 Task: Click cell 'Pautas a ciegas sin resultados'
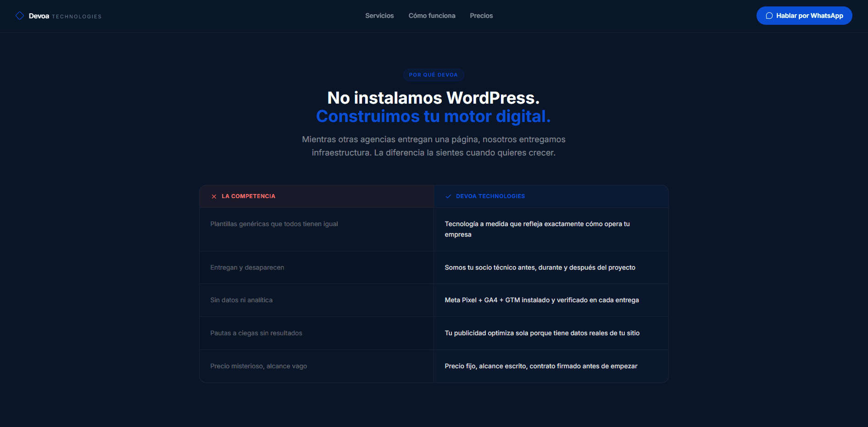pos(317,333)
